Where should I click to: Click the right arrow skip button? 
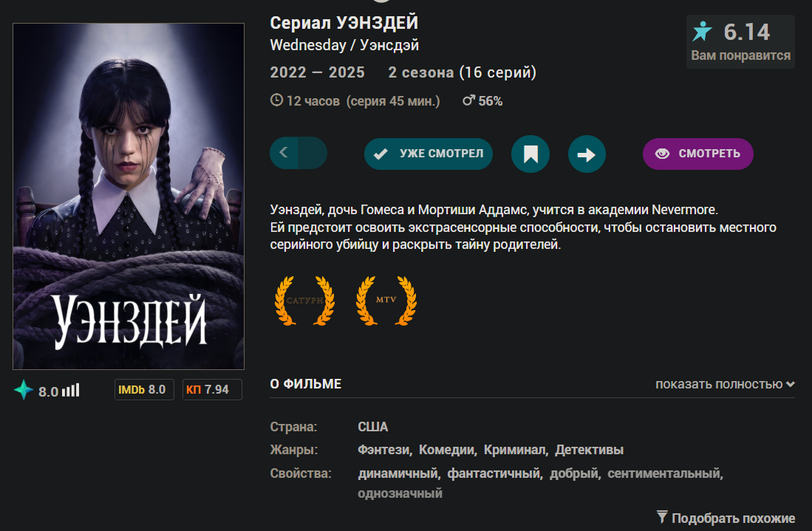(x=587, y=154)
